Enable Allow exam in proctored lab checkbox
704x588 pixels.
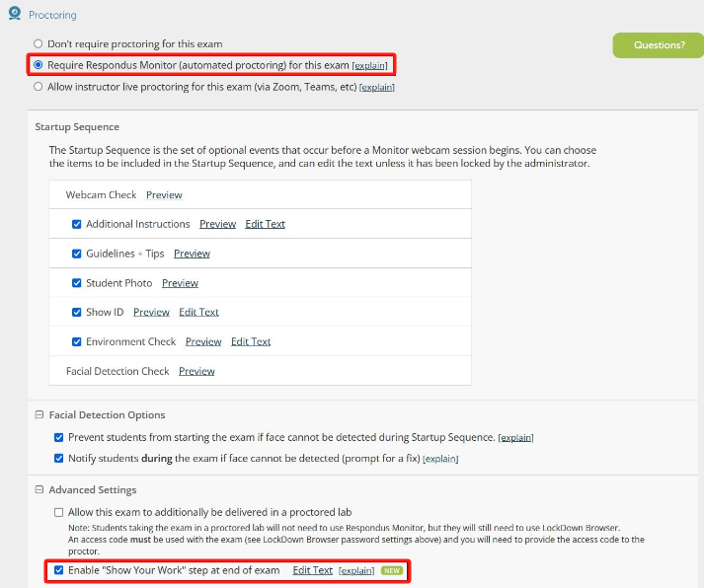[59, 512]
